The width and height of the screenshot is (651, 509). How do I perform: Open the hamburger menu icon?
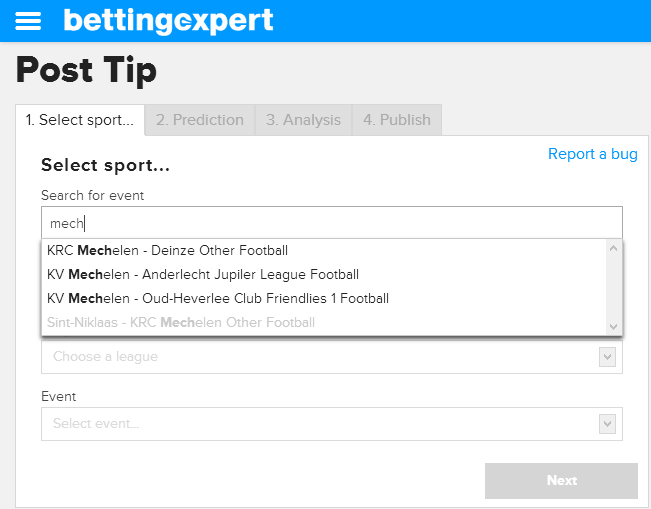pyautogui.click(x=28, y=21)
